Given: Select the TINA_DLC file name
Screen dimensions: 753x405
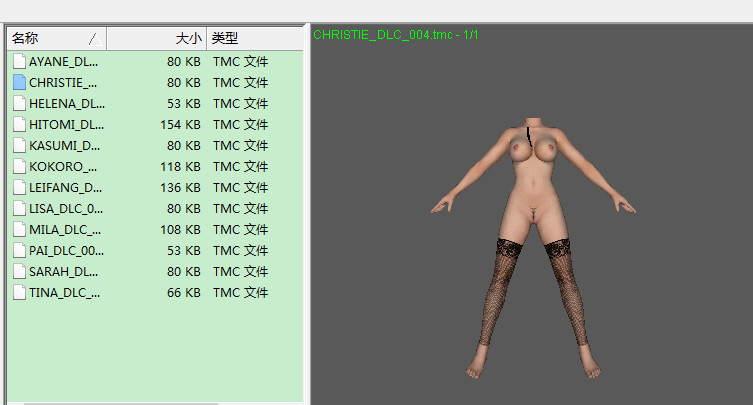Looking at the screenshot, I should pyautogui.click(x=66, y=293).
